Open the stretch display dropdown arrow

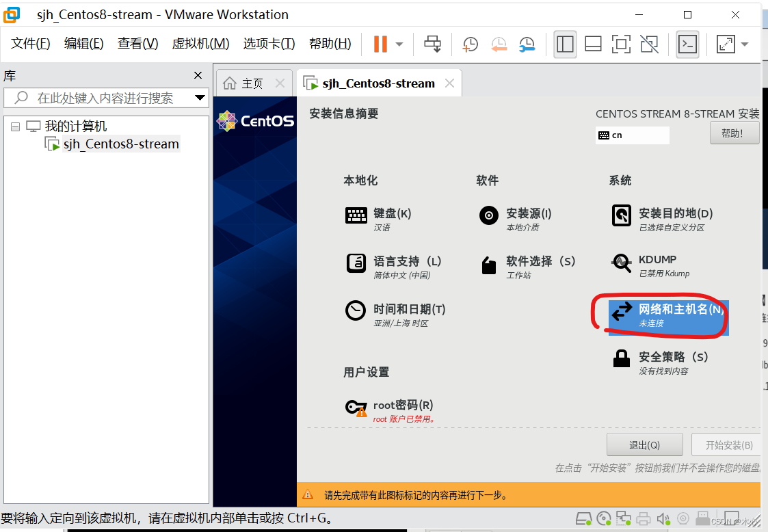click(x=745, y=44)
